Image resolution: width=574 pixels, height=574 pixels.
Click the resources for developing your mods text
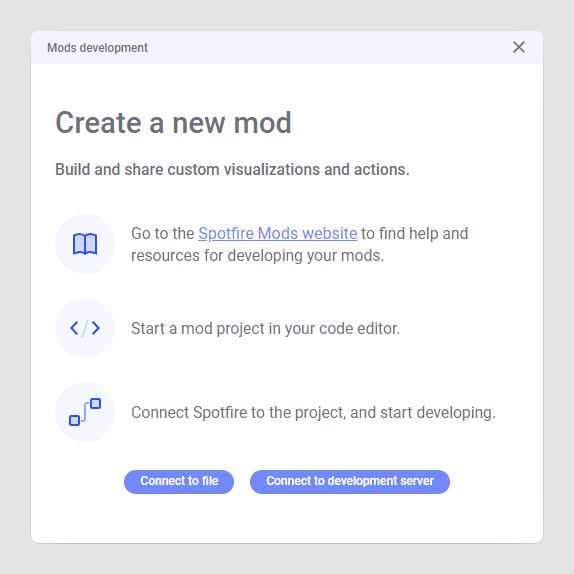click(258, 256)
